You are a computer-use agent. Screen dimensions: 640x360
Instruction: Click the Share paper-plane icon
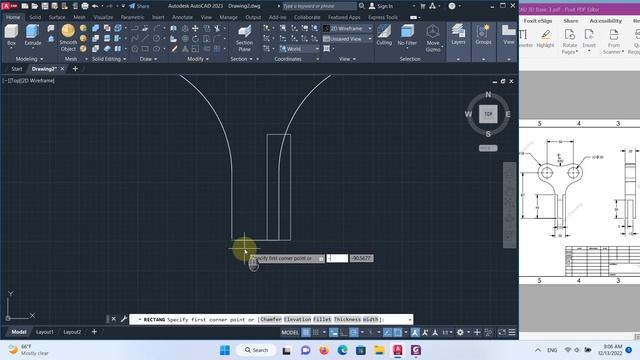pyautogui.click(x=132, y=6)
